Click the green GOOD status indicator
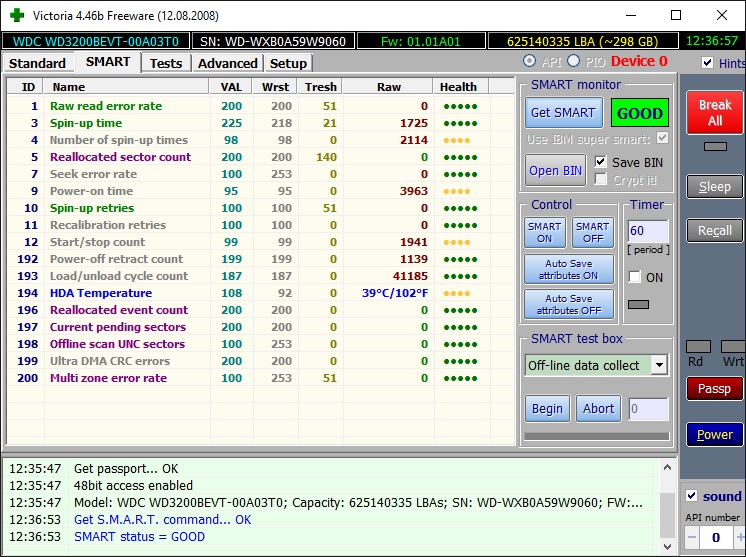Screen dimensions: 746x557 (639, 113)
